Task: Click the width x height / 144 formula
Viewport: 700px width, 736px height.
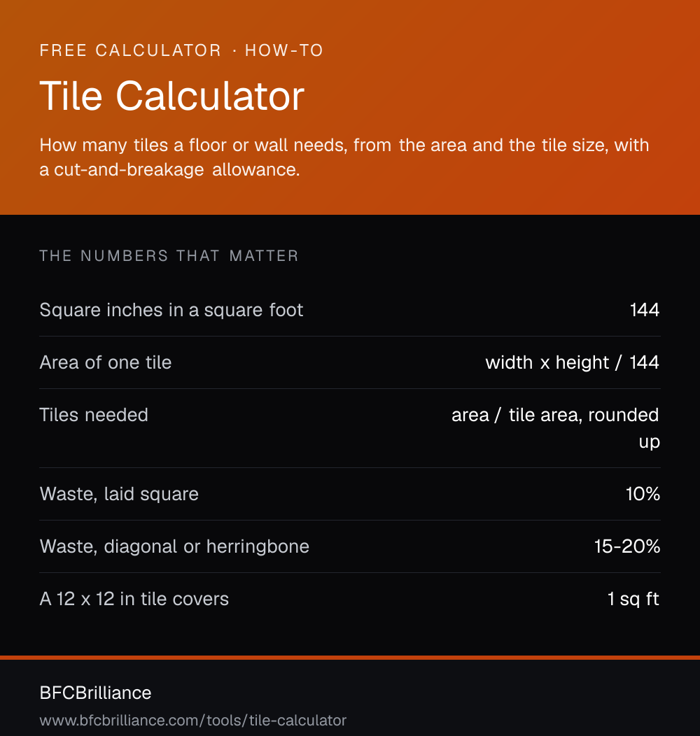Action: click(x=572, y=362)
